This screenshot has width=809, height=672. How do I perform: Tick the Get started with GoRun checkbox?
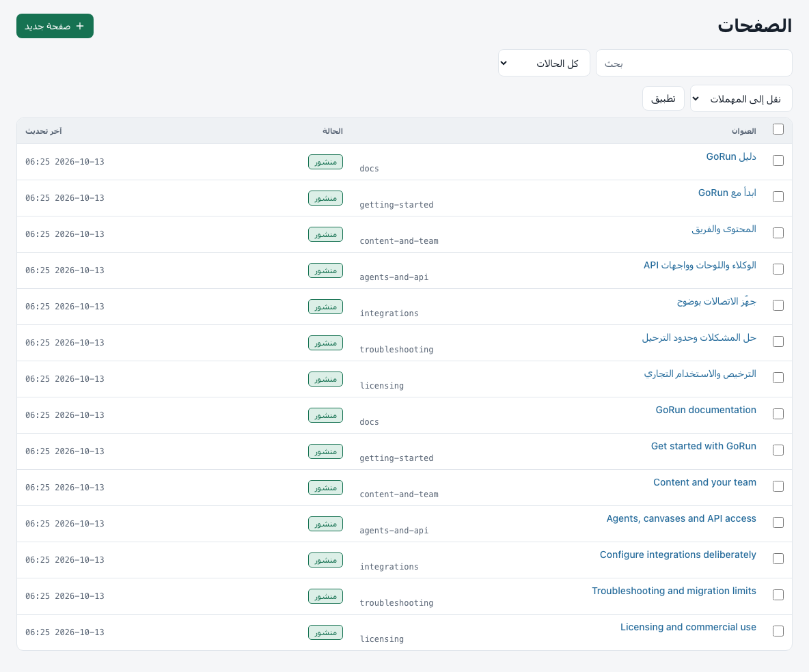coord(778,450)
